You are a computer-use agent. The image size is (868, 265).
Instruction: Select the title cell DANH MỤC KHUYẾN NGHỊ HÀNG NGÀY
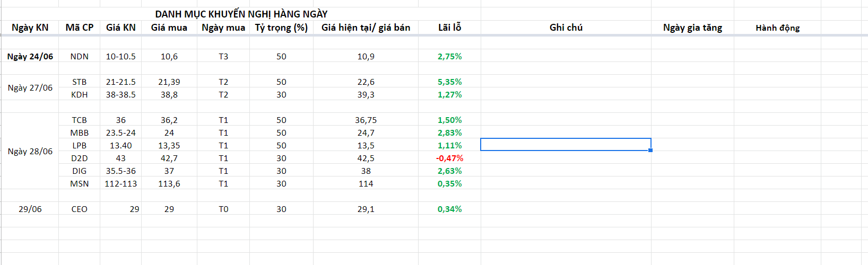(x=241, y=14)
